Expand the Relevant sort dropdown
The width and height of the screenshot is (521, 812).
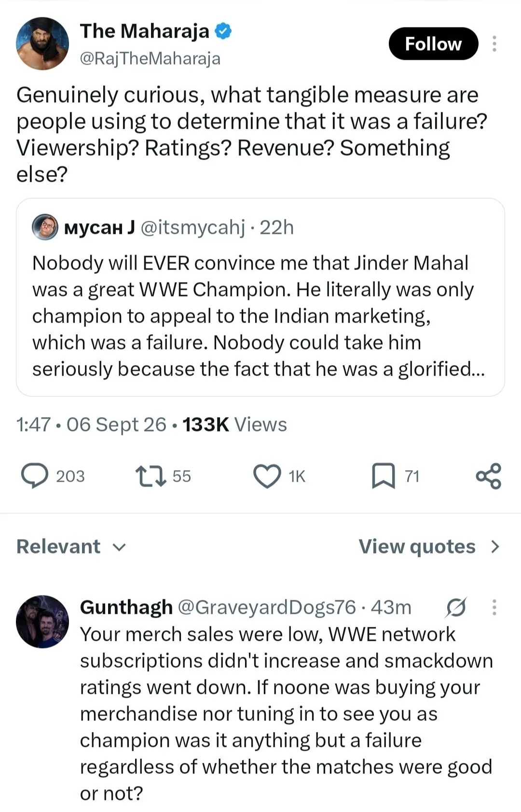pos(71,546)
